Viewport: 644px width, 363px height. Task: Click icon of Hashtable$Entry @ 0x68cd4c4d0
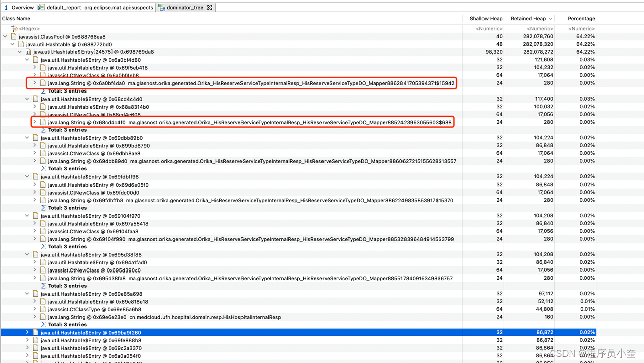pos(35,99)
